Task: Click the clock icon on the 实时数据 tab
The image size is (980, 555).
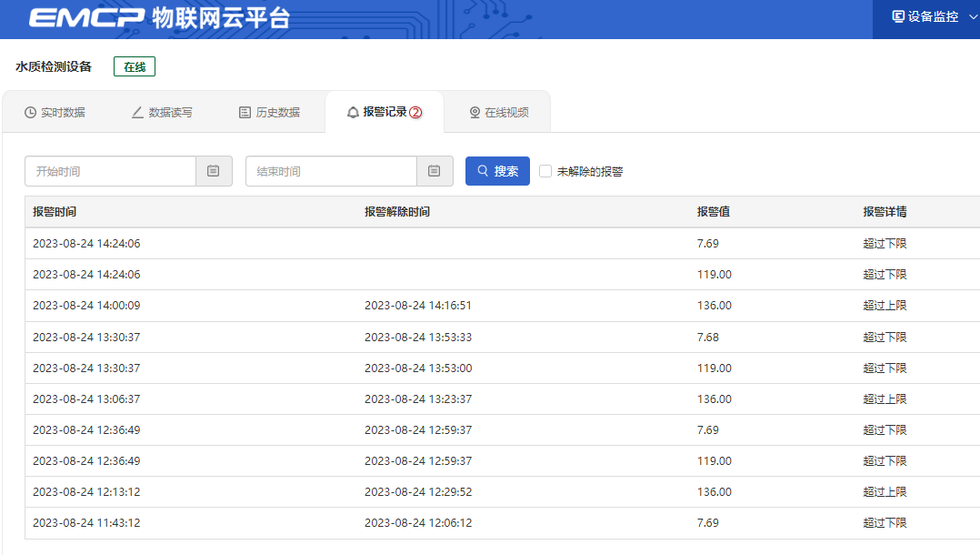Action: pos(28,111)
